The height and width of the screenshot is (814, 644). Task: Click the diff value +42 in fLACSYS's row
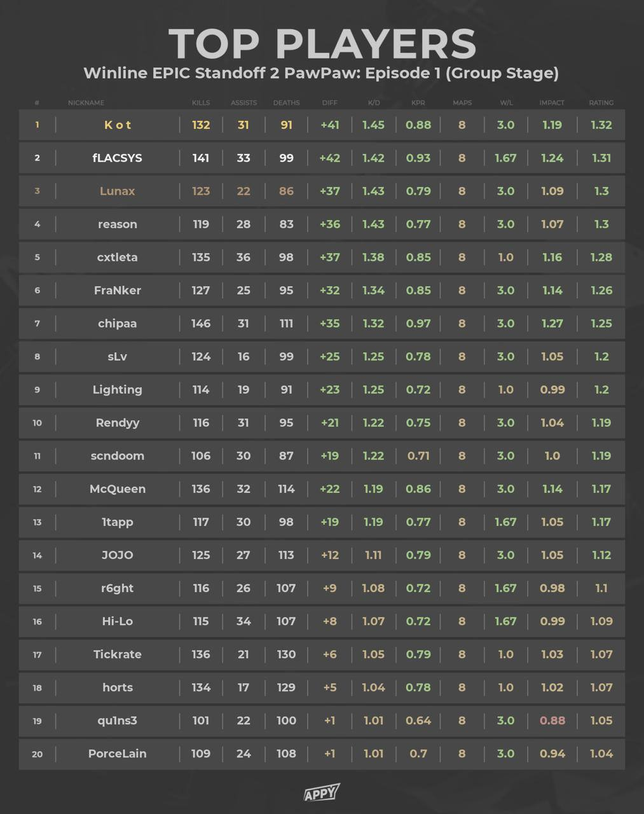(330, 158)
